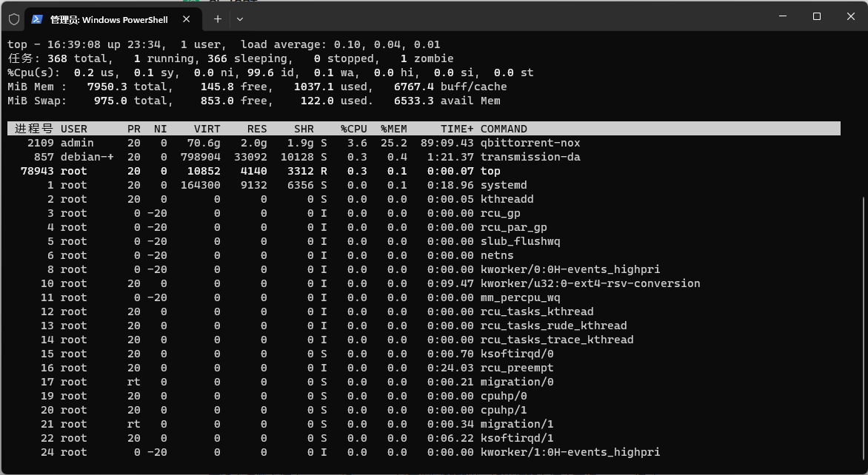The image size is (868, 475).
Task: Click the TIME+ column header
Action: coord(456,129)
